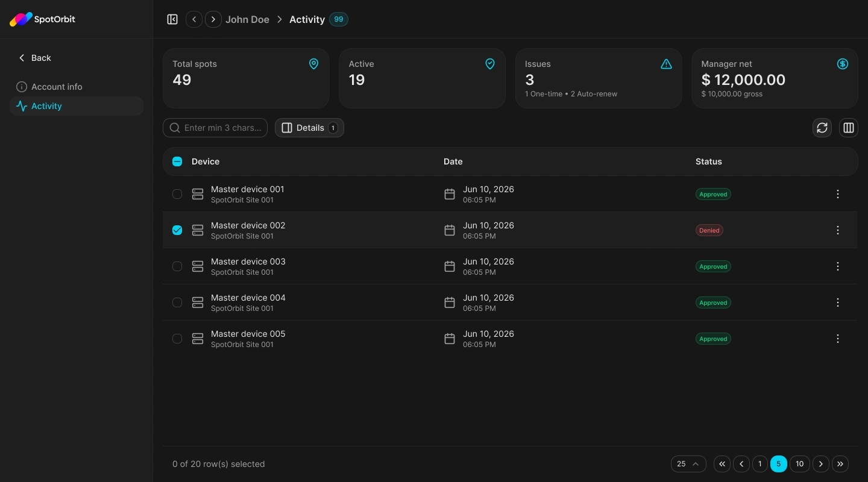Go forward with the breadcrumb right arrow
This screenshot has height=482, width=868.
213,19
